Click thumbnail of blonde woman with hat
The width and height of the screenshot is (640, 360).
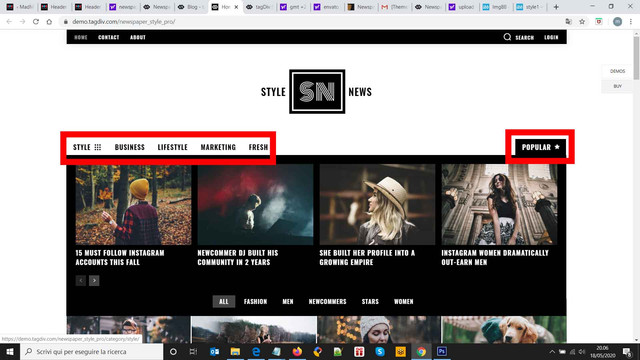[378, 204]
